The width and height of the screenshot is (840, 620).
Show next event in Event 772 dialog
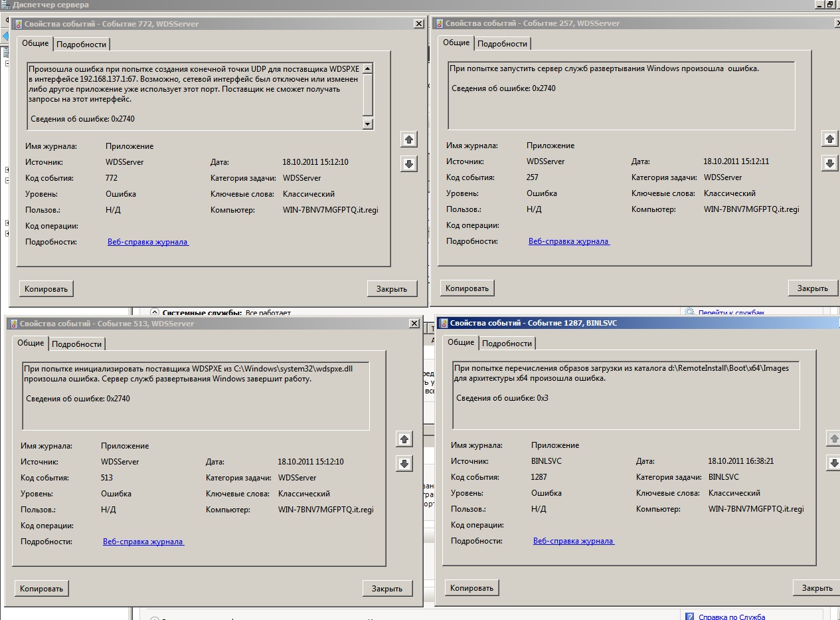pos(409,164)
